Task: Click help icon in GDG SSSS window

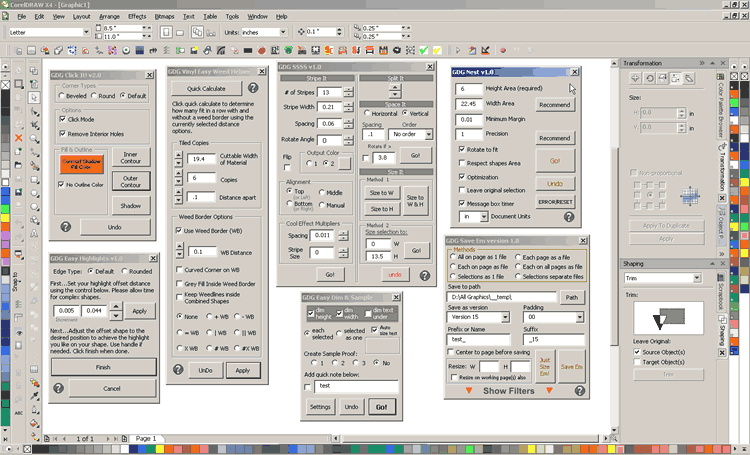Action: (425, 275)
